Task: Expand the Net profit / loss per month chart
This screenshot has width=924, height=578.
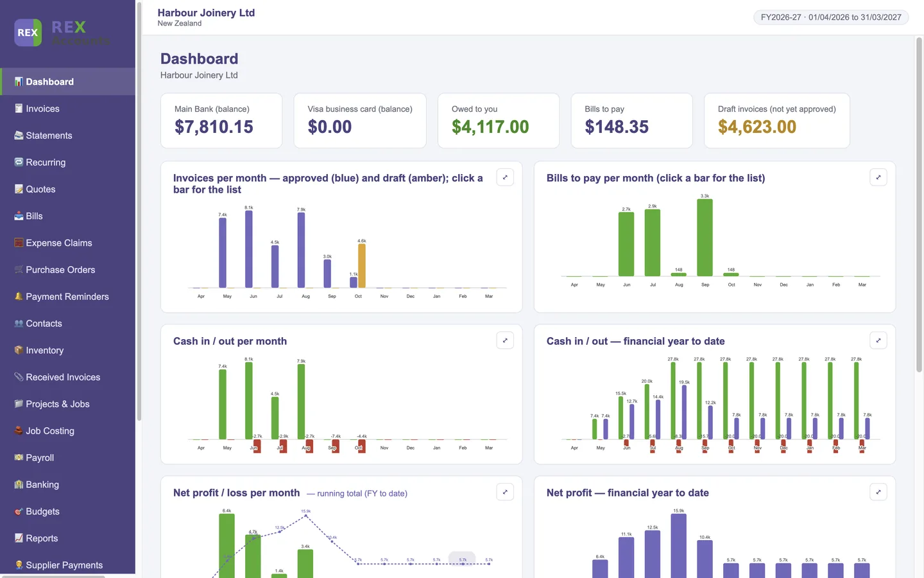Action: [x=505, y=492]
